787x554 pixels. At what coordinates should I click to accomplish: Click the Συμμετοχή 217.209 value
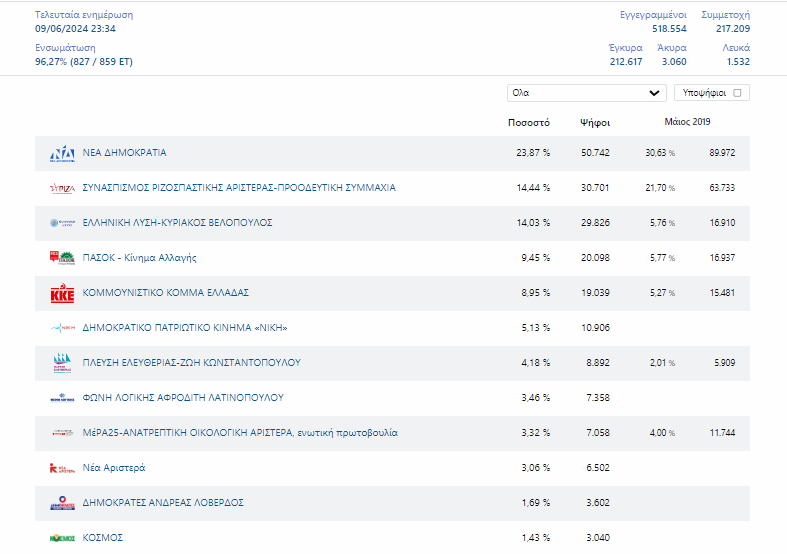[733, 29]
